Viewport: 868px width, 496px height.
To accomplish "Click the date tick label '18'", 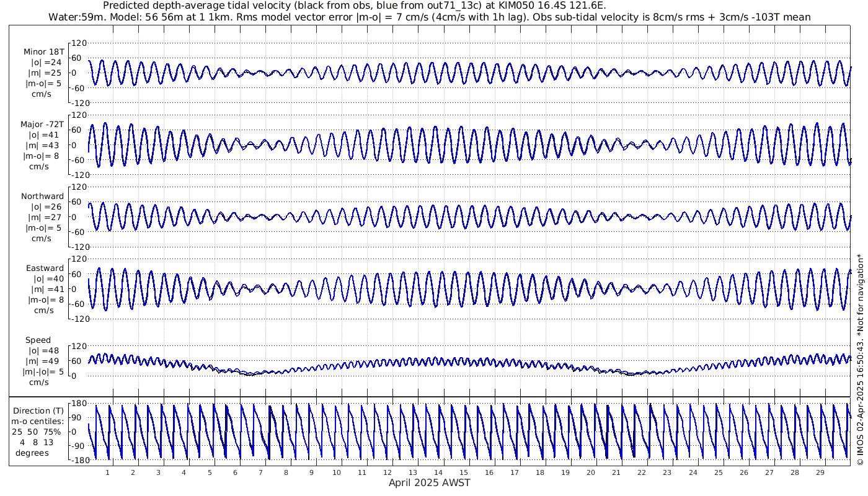I will 540,472.
